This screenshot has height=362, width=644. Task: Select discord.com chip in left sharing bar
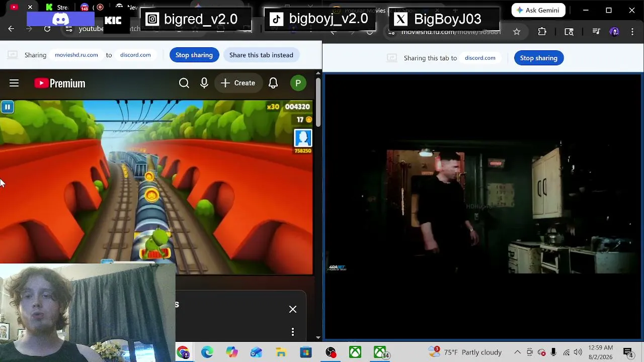(135, 55)
